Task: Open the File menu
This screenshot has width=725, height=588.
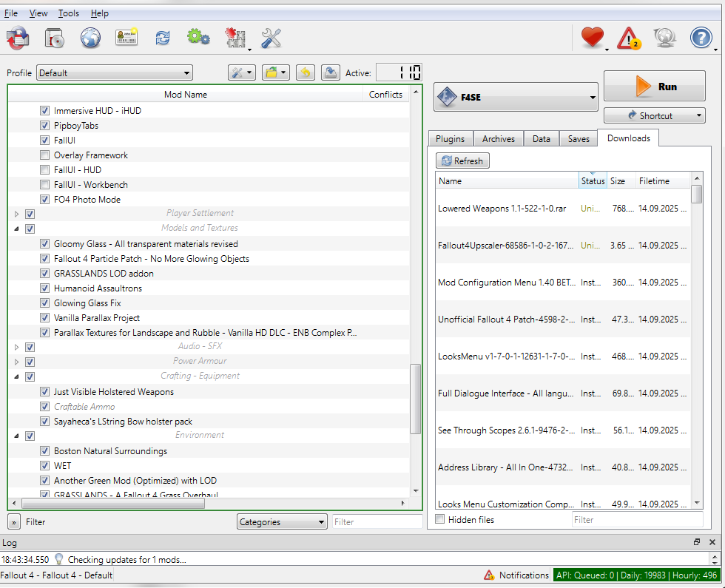Action: click(x=11, y=13)
